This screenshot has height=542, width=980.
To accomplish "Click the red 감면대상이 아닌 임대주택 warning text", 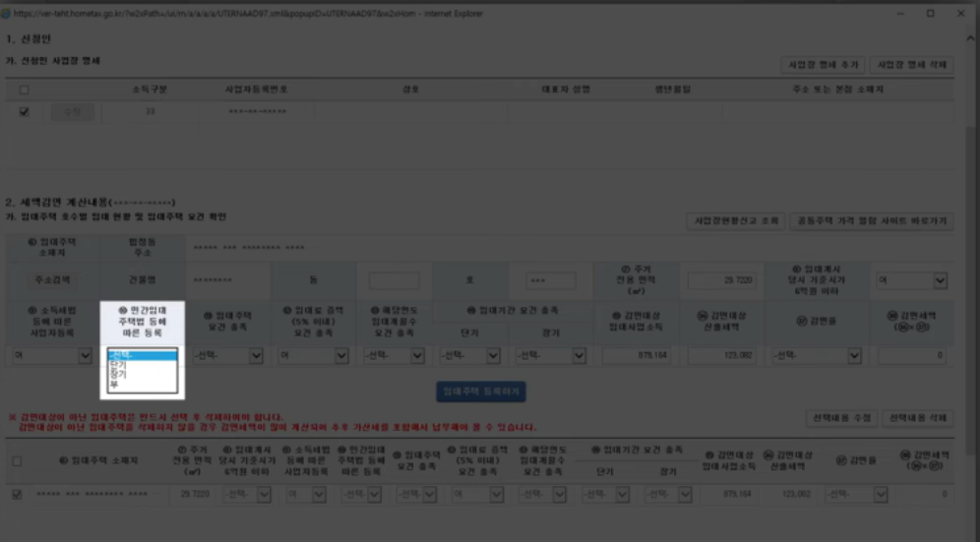I will [273, 422].
